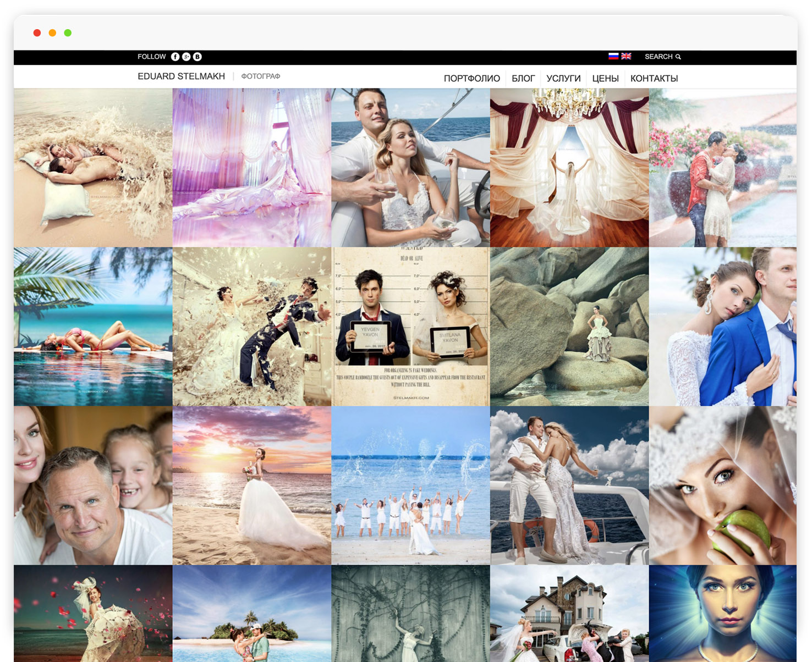Open the VK follow icon
The height and width of the screenshot is (662, 812).
(x=197, y=57)
